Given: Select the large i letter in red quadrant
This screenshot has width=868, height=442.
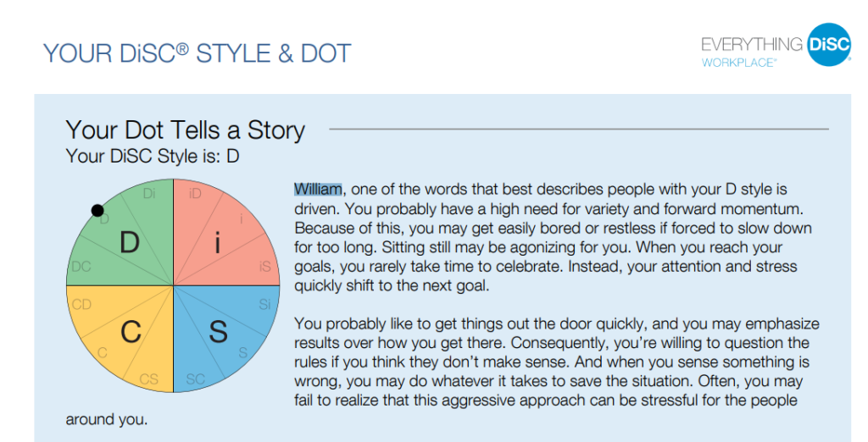Looking at the screenshot, I should (x=217, y=244).
